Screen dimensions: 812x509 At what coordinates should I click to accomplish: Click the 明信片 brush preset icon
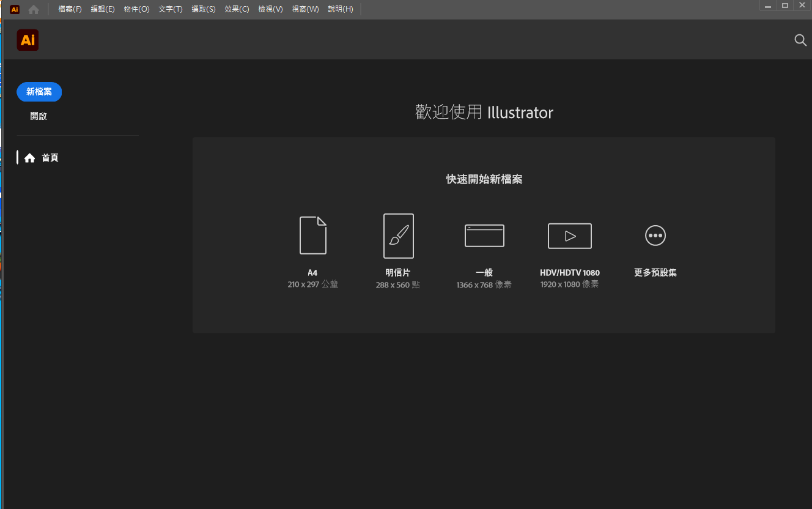[x=398, y=236]
